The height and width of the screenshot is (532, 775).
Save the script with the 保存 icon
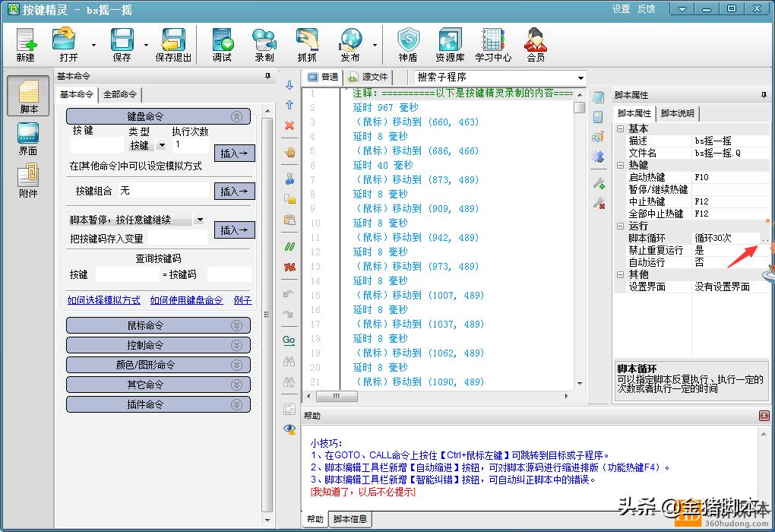pyautogui.click(x=122, y=43)
